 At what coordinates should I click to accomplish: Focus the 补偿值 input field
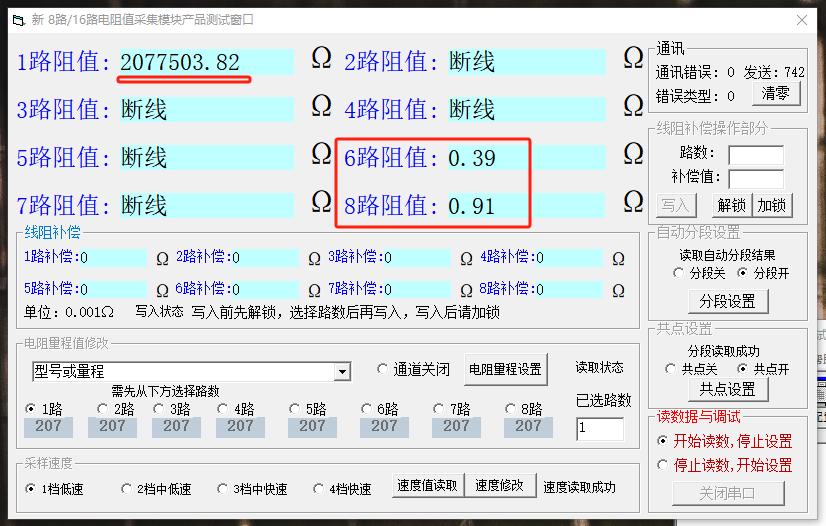(755, 179)
